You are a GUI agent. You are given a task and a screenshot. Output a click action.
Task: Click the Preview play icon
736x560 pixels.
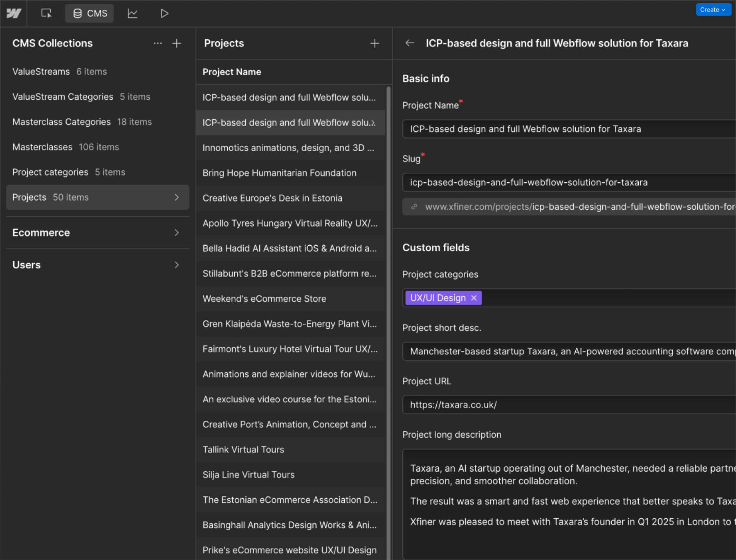pos(164,13)
